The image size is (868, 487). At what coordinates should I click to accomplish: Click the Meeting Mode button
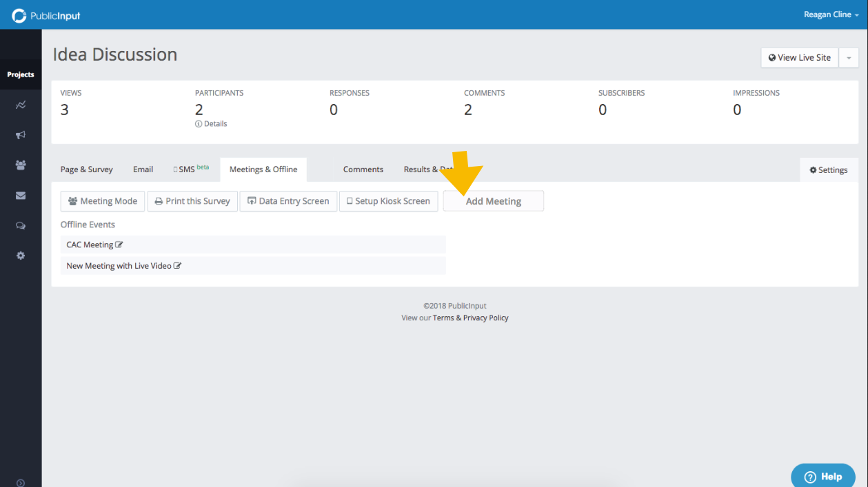click(x=103, y=201)
